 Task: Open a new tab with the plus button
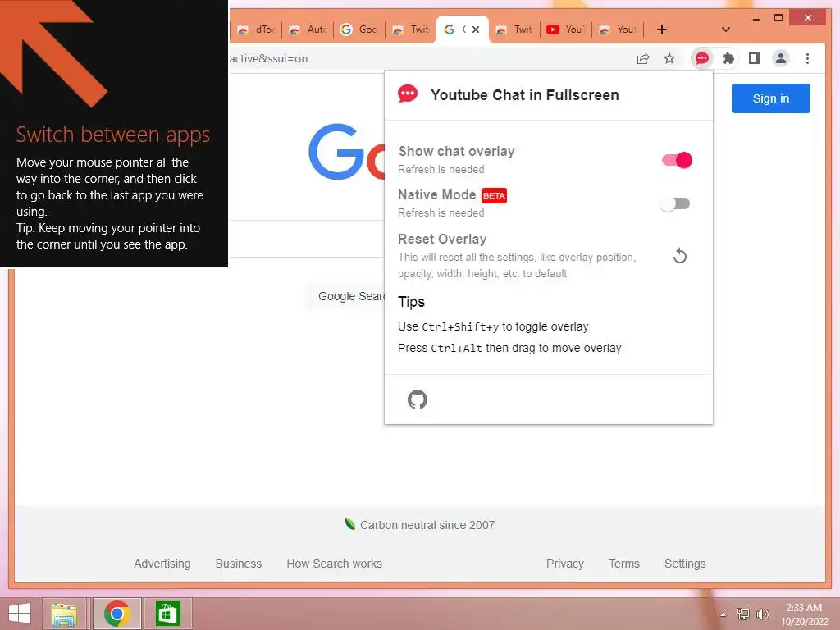click(x=662, y=30)
